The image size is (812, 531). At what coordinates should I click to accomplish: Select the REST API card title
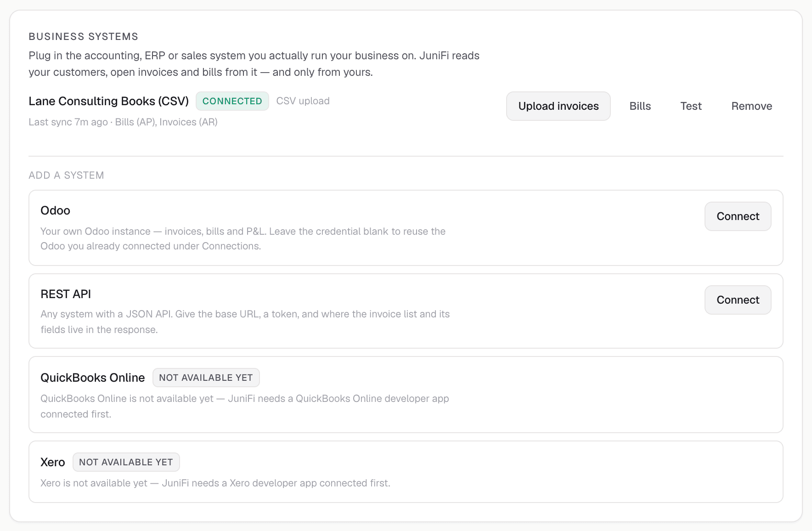pyautogui.click(x=66, y=294)
